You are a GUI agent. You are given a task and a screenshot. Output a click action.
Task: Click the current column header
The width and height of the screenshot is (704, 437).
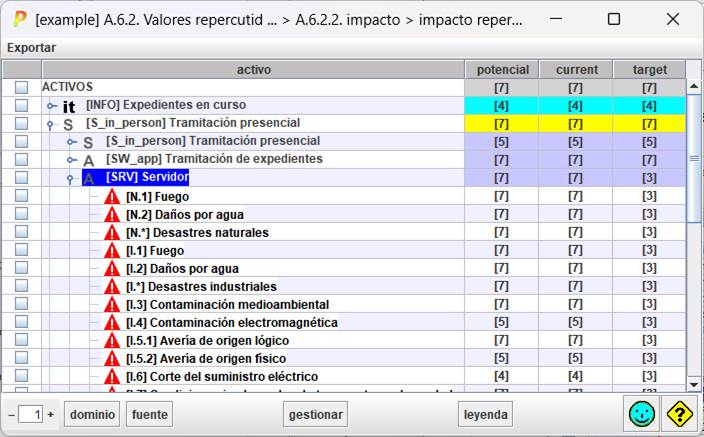(x=576, y=70)
